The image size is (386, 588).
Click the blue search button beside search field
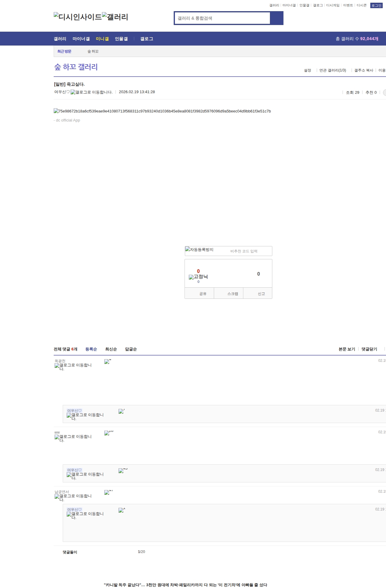tap(277, 18)
